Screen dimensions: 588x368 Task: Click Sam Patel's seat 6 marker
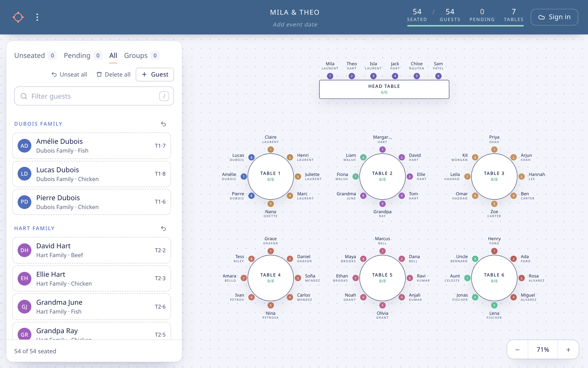pyautogui.click(x=438, y=76)
